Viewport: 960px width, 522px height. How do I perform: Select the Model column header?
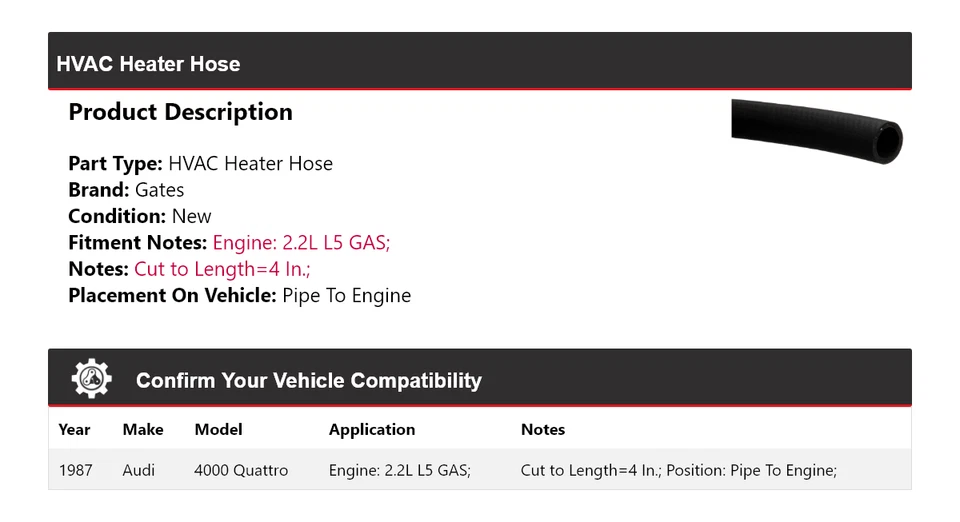[x=219, y=430]
